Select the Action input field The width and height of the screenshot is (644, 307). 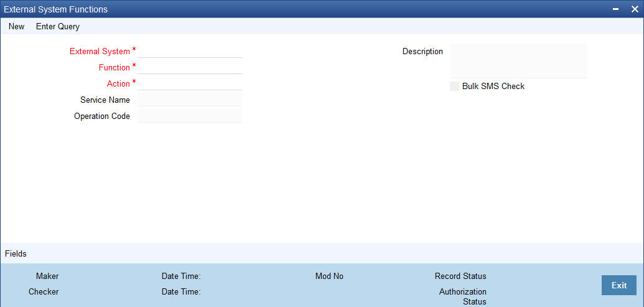[190, 83]
